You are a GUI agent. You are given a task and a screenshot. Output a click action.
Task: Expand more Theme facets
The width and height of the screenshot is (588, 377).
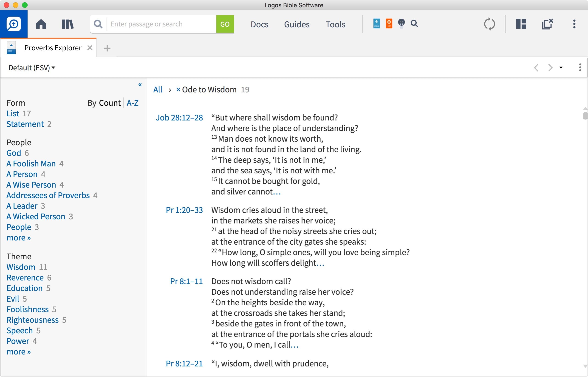19,351
